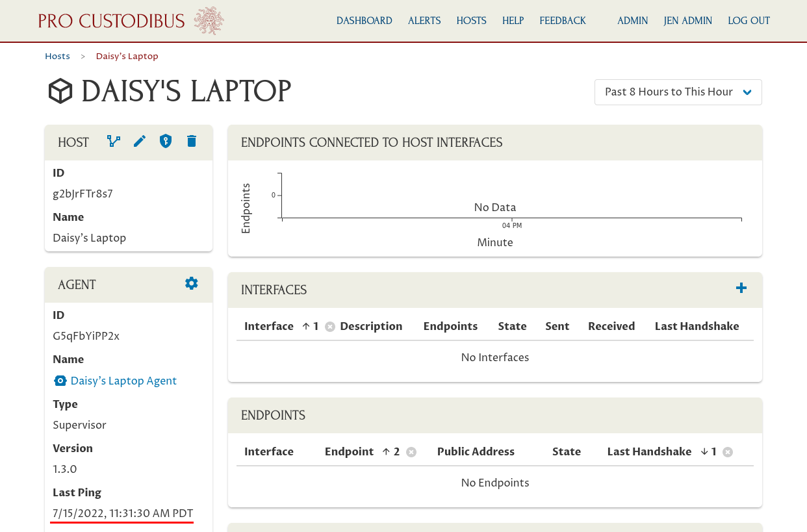Open agent settings gear icon
The width and height of the screenshot is (807, 532).
[x=191, y=283]
